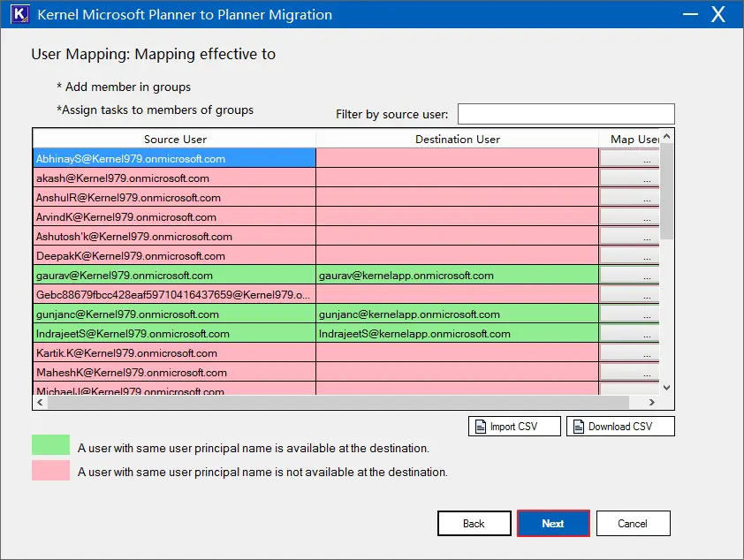The image size is (744, 560).
Task: Select ArvindK@Kernel979.onmicrosoft.com row
Action: 175,216
